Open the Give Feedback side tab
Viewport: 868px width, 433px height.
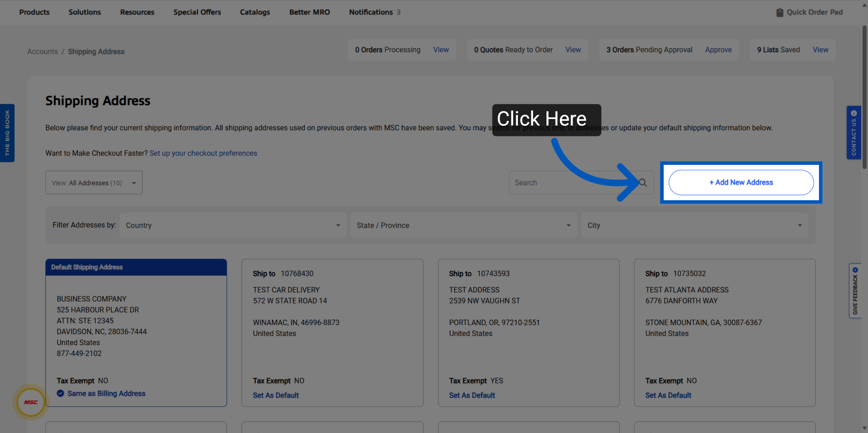tap(855, 291)
